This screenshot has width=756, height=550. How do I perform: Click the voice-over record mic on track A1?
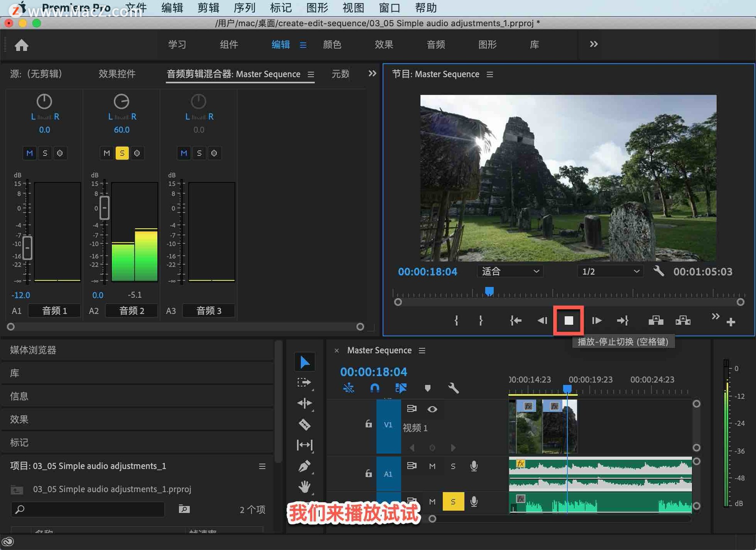474,466
